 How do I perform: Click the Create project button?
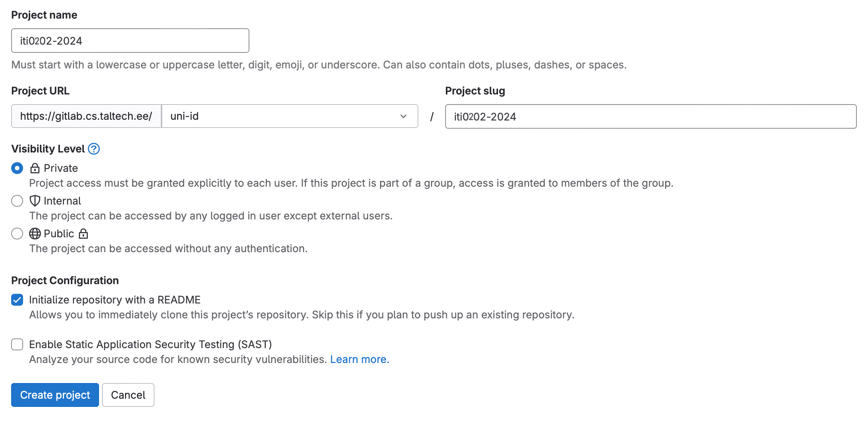click(55, 395)
